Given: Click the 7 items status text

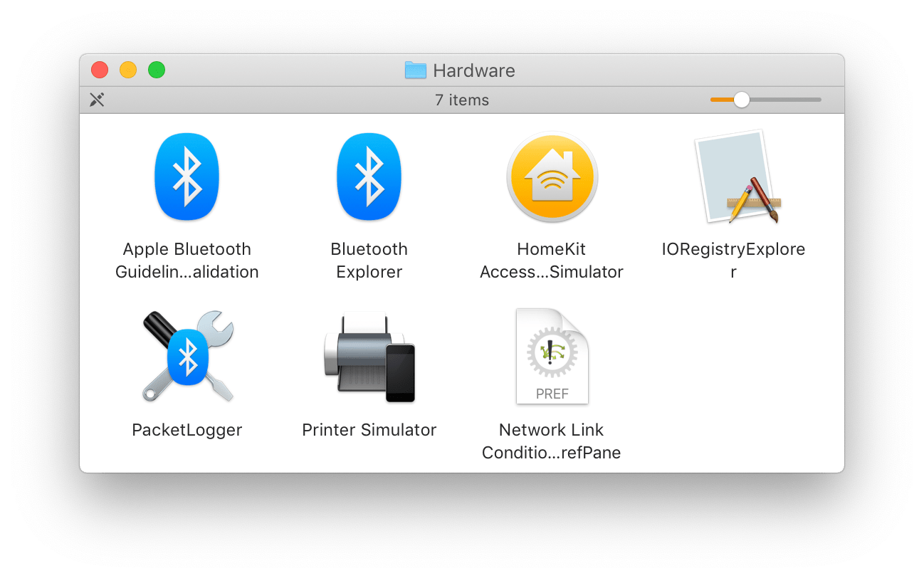Looking at the screenshot, I should 462,100.
